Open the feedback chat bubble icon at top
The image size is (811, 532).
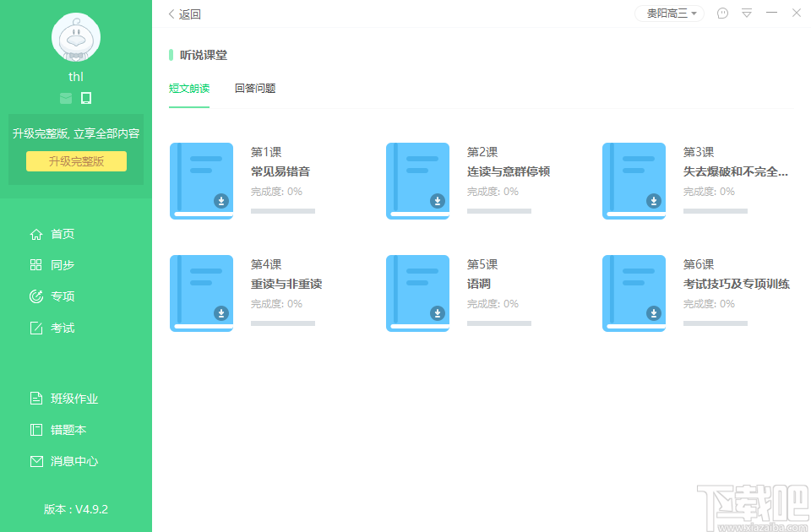tap(721, 14)
